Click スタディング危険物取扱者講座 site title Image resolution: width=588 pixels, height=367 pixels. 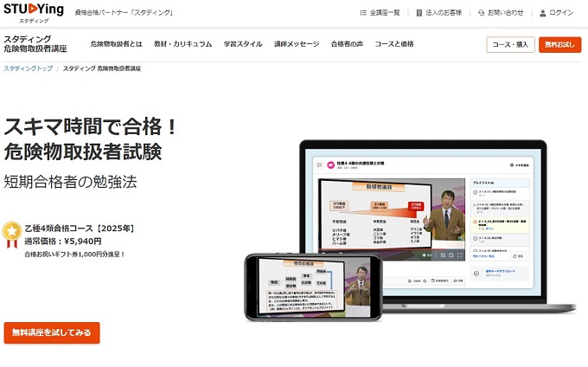35,44
